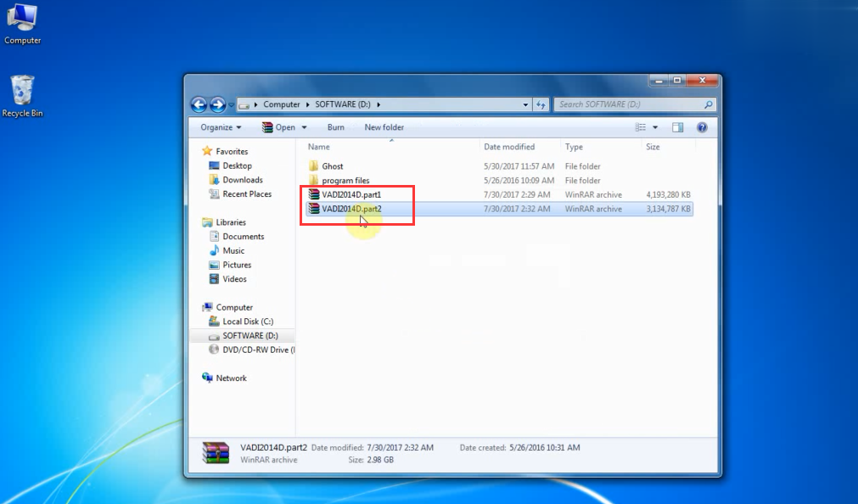Select SOFTWARE (D:) in the navigation pane

coord(250,336)
